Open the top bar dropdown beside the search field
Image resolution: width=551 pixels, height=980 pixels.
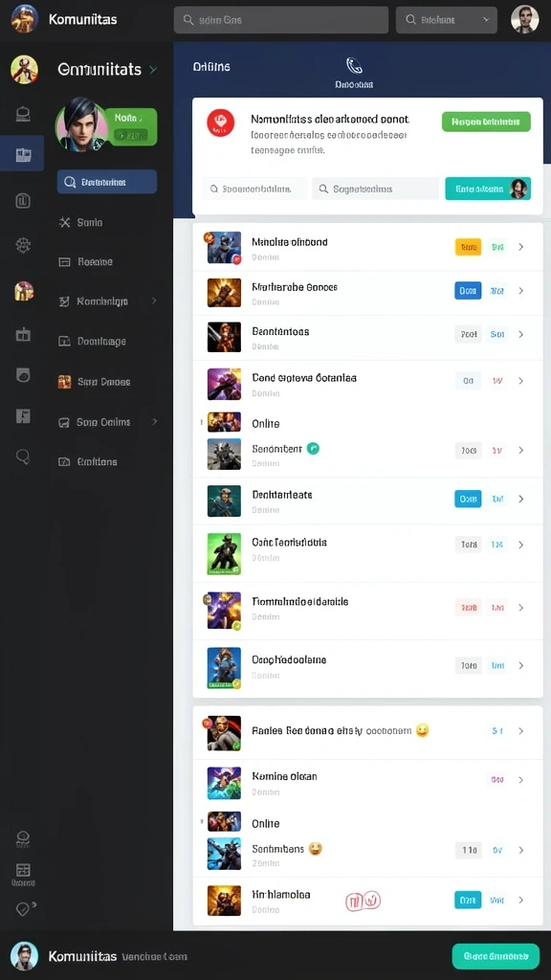tap(447, 20)
